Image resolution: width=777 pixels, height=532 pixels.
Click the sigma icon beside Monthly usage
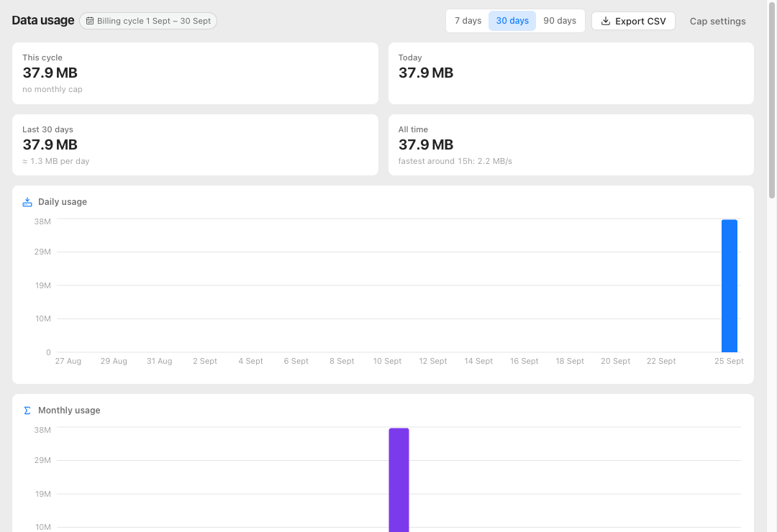coord(27,411)
